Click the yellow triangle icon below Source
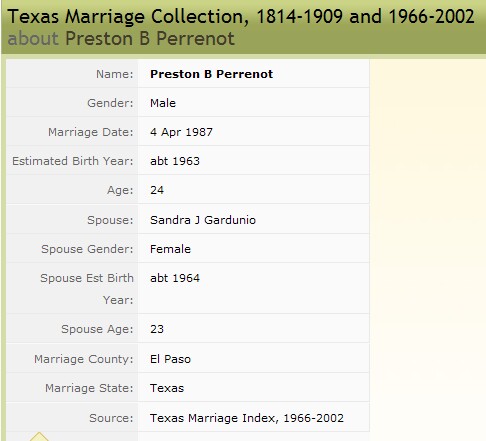 pos(39,437)
